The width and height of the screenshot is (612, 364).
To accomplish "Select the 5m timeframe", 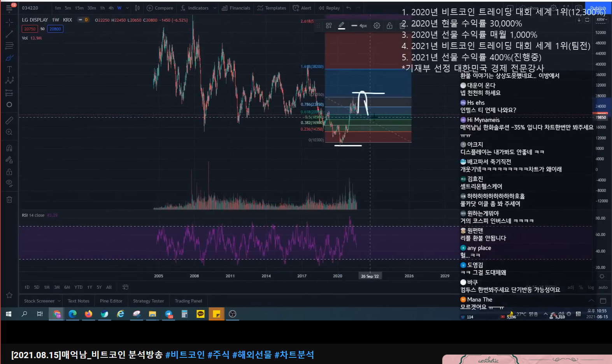I will pos(68,8).
